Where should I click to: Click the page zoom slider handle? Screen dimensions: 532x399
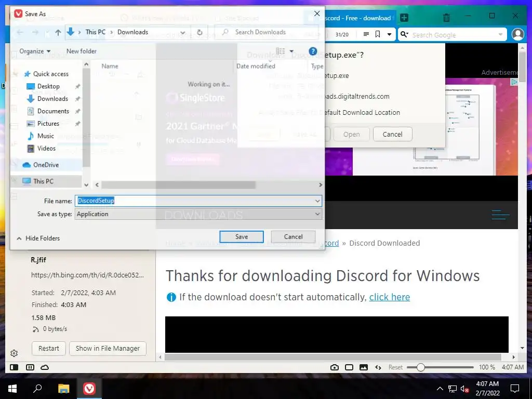tap(420, 367)
